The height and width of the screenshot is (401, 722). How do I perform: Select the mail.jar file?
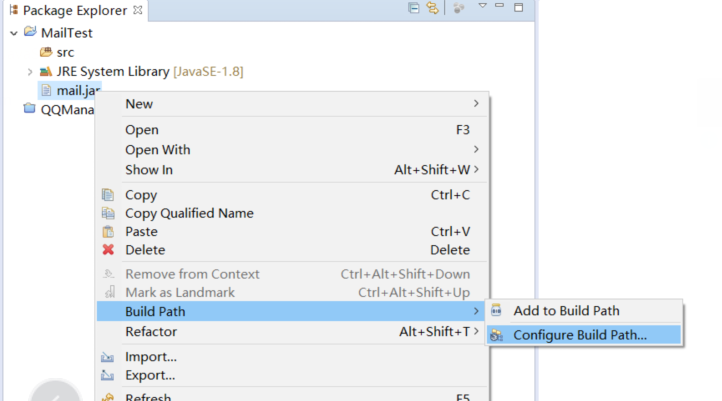click(x=78, y=91)
